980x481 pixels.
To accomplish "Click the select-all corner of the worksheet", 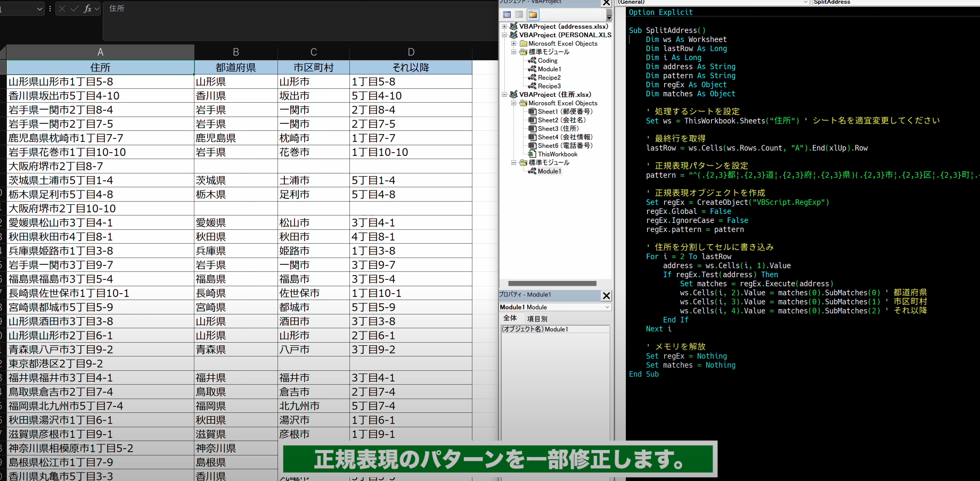I will [x=3, y=52].
